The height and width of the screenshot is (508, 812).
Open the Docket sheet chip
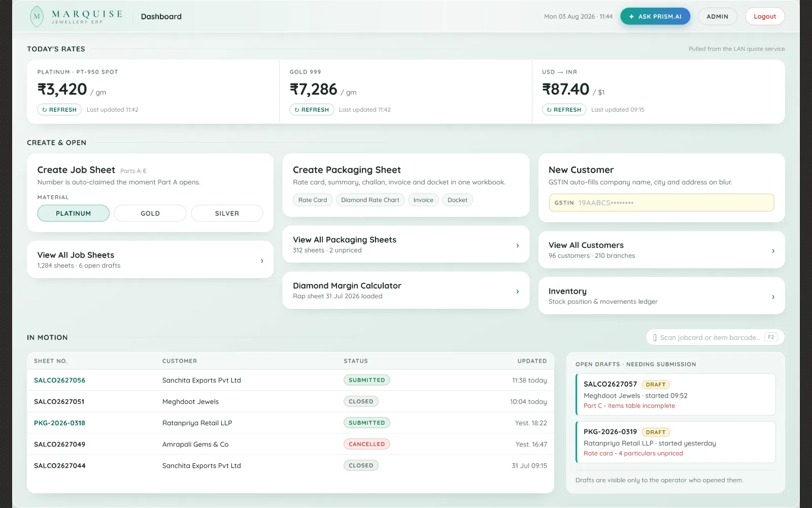(x=457, y=200)
